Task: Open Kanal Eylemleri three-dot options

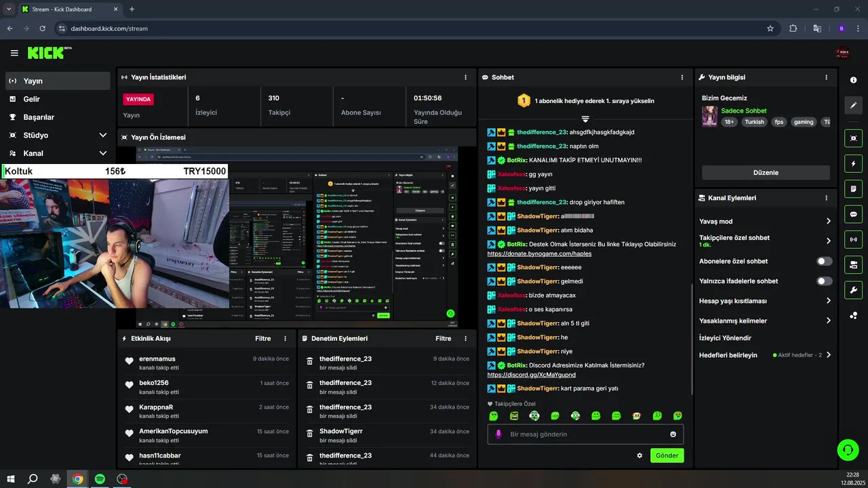Action: (x=826, y=198)
